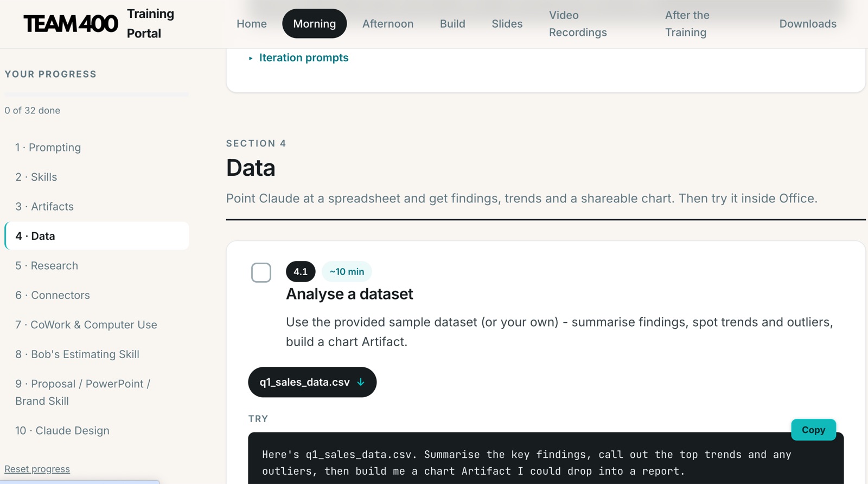Click the Analyse a dataset heading
The image size is (868, 484).
349,294
